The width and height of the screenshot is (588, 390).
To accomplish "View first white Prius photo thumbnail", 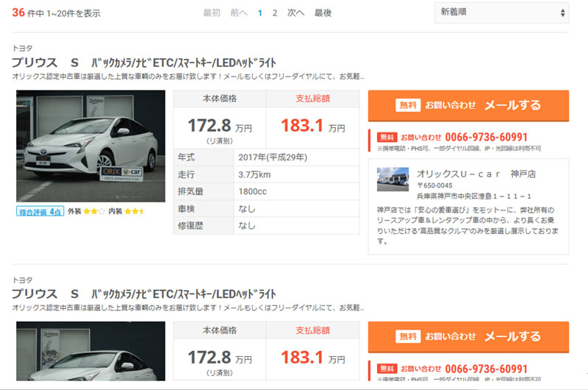I will point(90,146).
